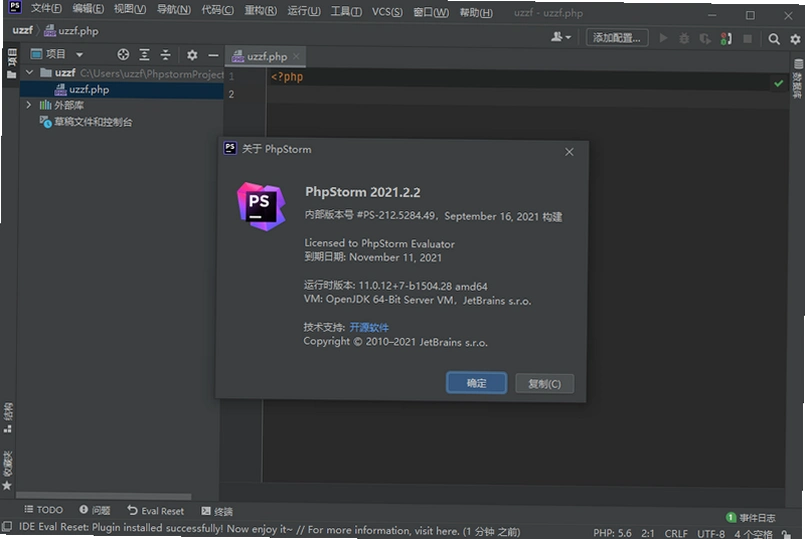Open the Refactor menu

click(x=260, y=11)
